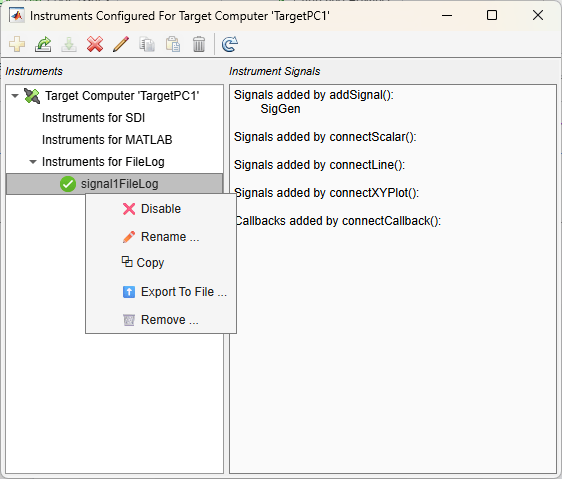Click the yellow plus add instrument icon
Image resolution: width=562 pixels, height=479 pixels.
17,44
